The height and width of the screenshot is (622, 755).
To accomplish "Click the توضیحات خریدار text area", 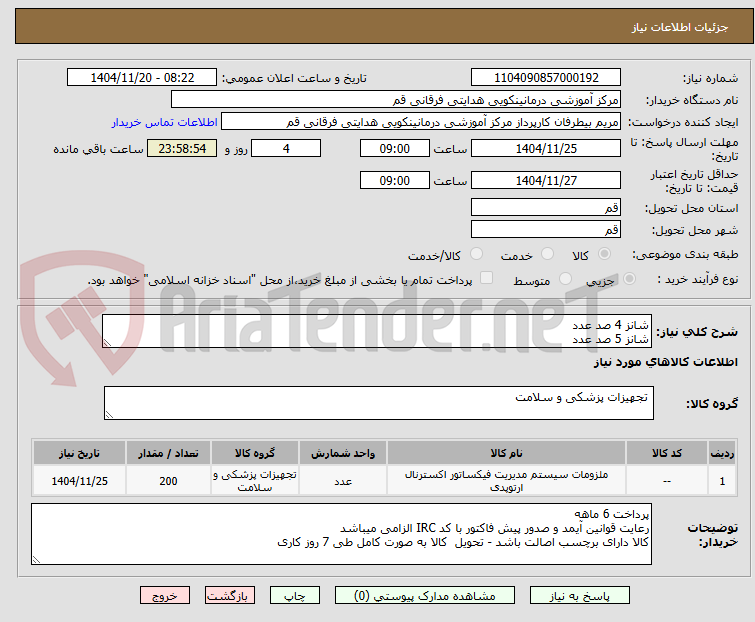I will 341,534.
